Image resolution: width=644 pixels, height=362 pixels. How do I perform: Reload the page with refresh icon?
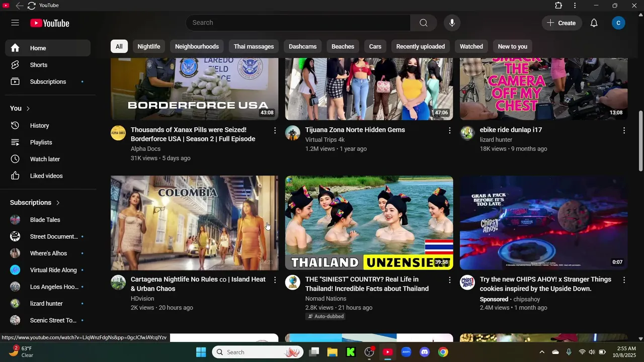(31, 6)
